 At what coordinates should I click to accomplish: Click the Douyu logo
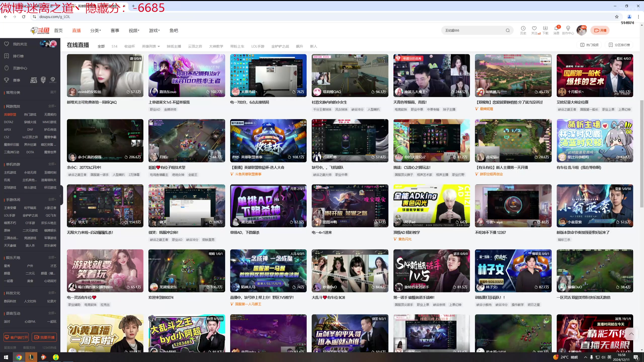(40, 30)
